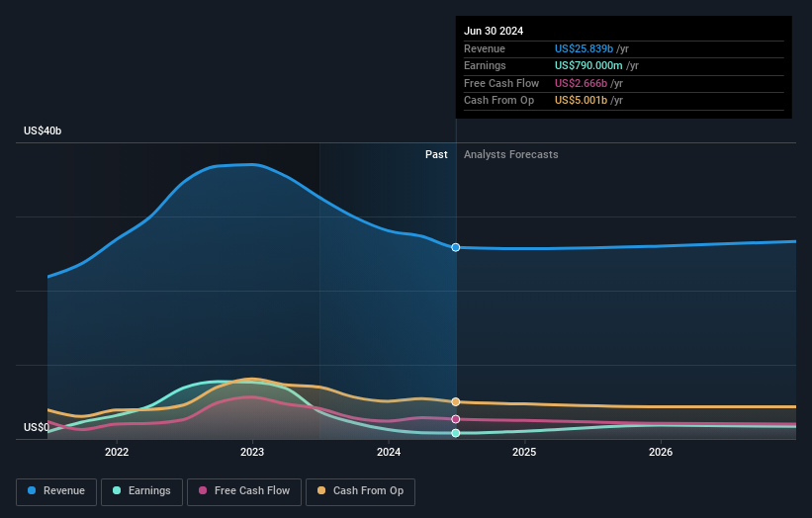
Task: Toggle the Revenue legend button
Action: pyautogui.click(x=56, y=491)
